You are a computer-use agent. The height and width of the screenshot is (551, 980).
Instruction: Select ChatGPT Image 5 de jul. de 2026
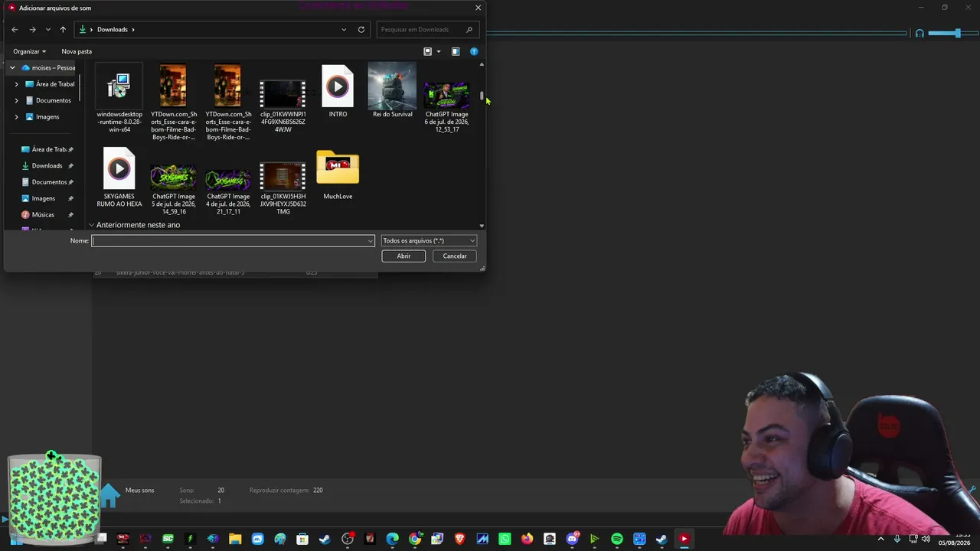click(174, 188)
